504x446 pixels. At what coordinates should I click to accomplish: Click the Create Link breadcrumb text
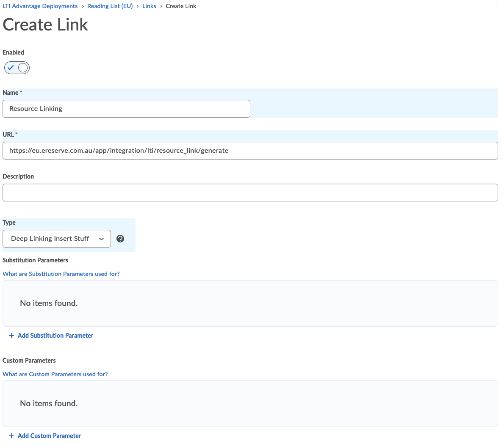click(x=181, y=6)
